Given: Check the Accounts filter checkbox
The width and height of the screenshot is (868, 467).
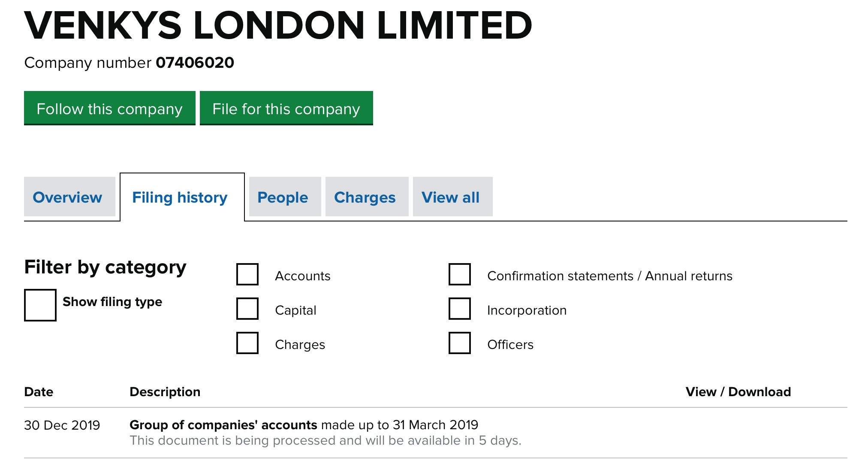Looking at the screenshot, I should [x=247, y=274].
